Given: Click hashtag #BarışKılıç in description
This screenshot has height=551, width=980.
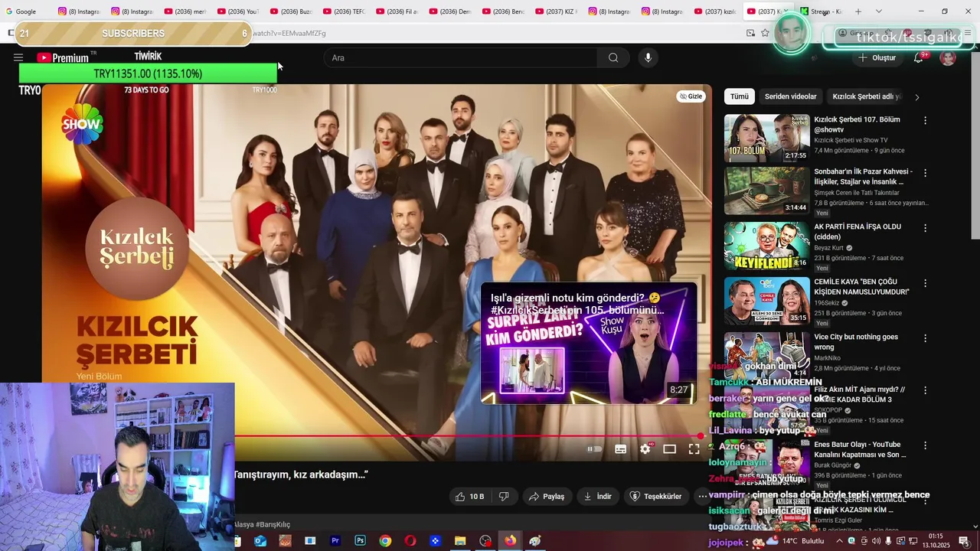Looking at the screenshot, I should tap(273, 524).
